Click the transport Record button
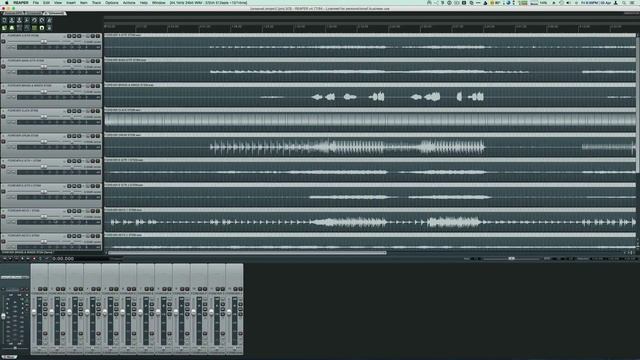 34,258
